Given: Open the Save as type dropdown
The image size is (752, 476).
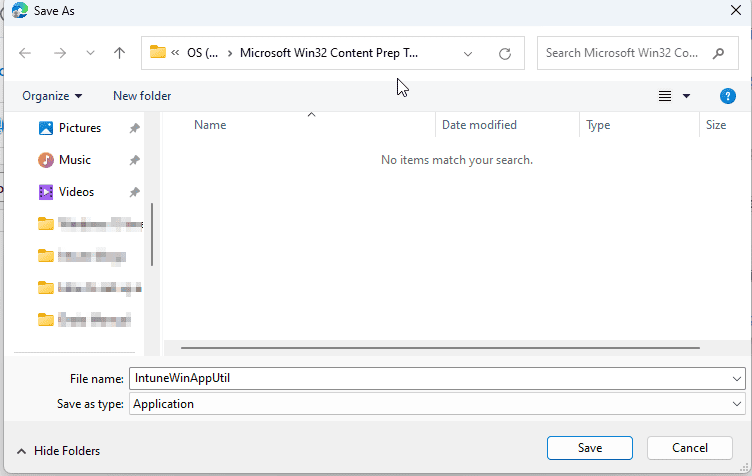Looking at the screenshot, I should (737, 404).
